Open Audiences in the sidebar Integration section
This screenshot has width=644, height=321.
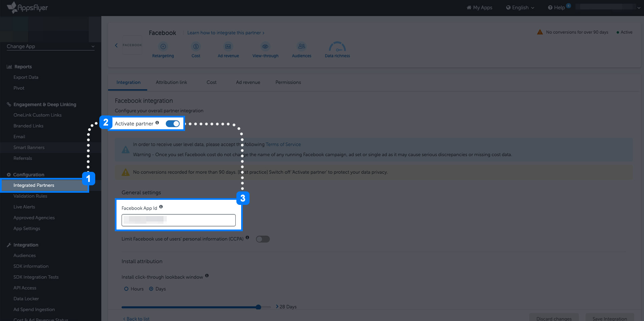[25, 256]
